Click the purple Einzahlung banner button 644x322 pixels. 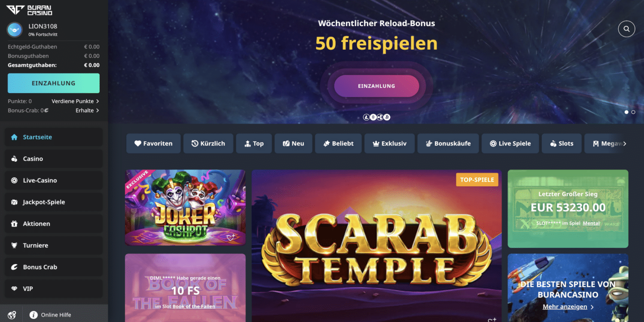377,86
